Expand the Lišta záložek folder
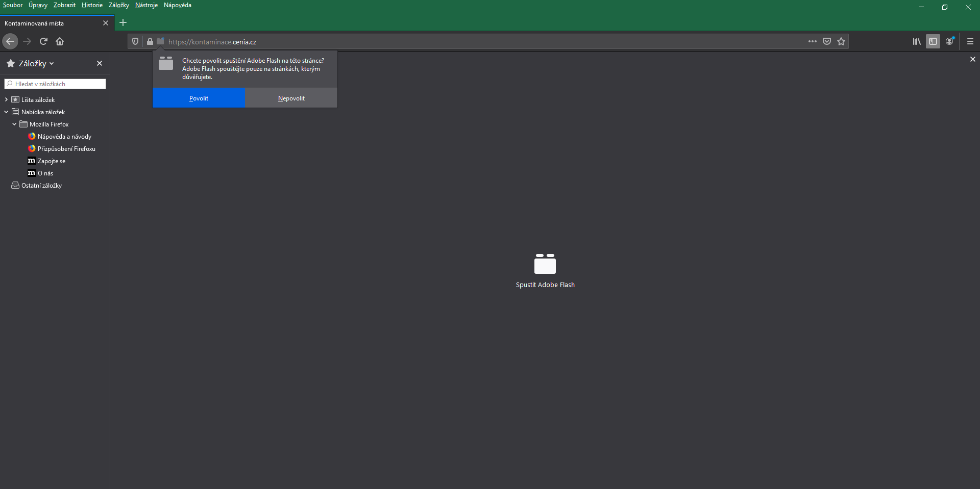980x489 pixels. pyautogui.click(x=6, y=100)
